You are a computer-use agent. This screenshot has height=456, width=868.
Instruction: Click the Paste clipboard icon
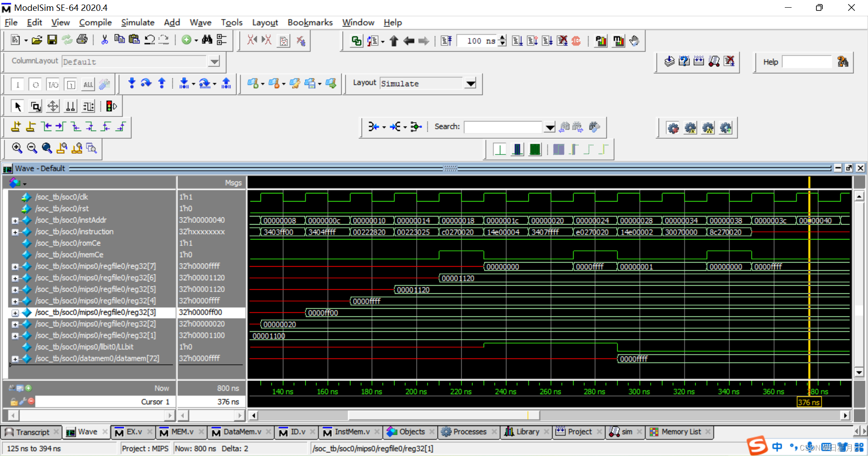point(134,40)
